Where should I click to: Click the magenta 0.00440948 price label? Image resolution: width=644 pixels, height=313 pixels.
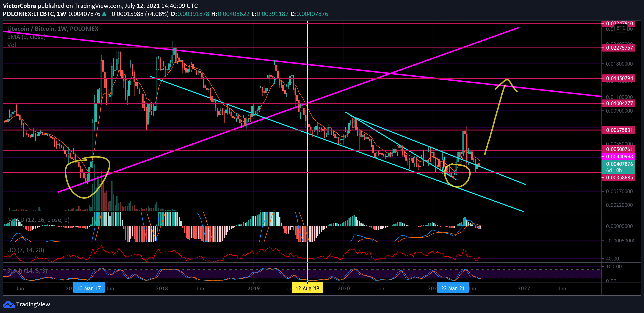pyautogui.click(x=618, y=157)
